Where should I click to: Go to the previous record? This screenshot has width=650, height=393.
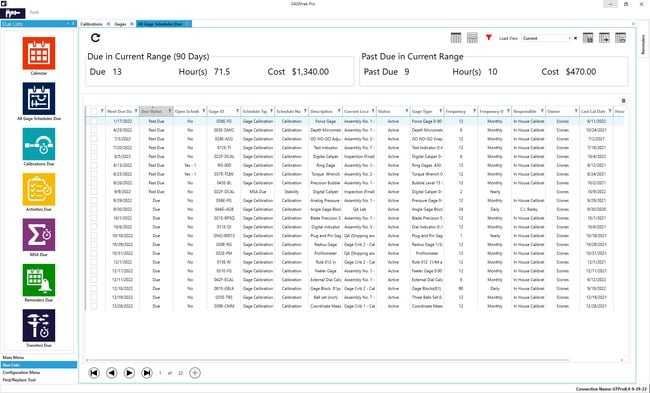112,373
